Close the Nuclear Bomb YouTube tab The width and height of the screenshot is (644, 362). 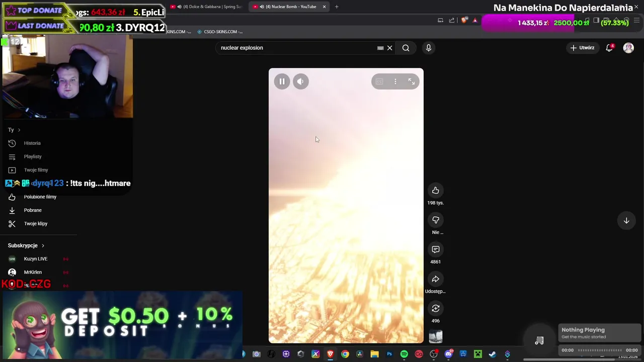click(324, 7)
